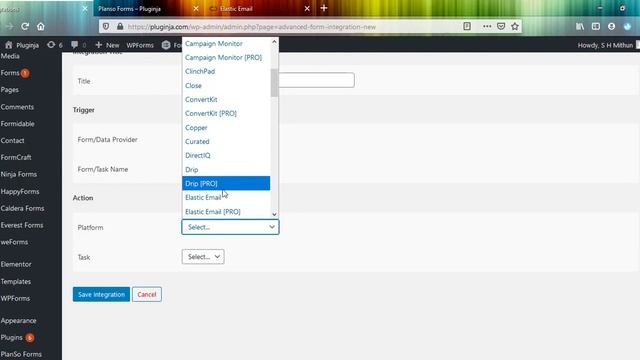640x360 pixels.
Task: Open FormCraft in the sidebar
Action: [16, 157]
